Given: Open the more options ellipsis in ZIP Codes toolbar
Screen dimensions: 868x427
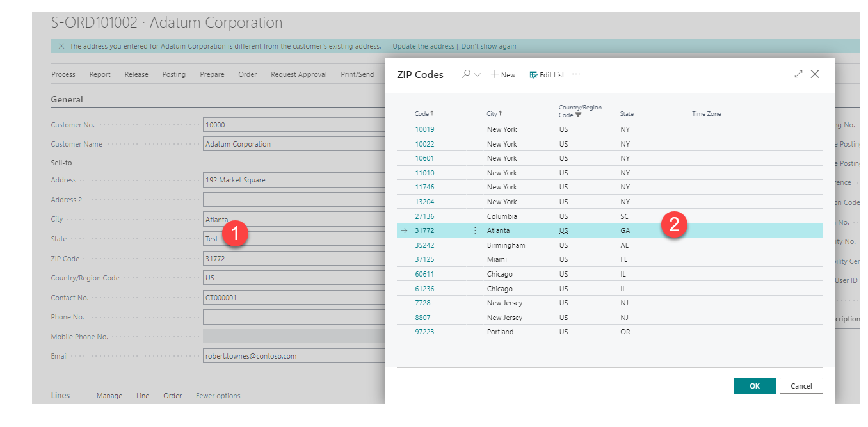Looking at the screenshot, I should [575, 74].
